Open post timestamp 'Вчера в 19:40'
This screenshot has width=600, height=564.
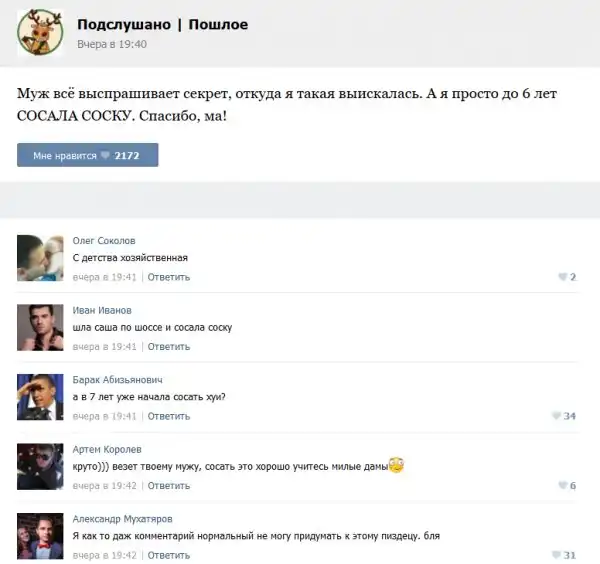pyautogui.click(x=112, y=44)
